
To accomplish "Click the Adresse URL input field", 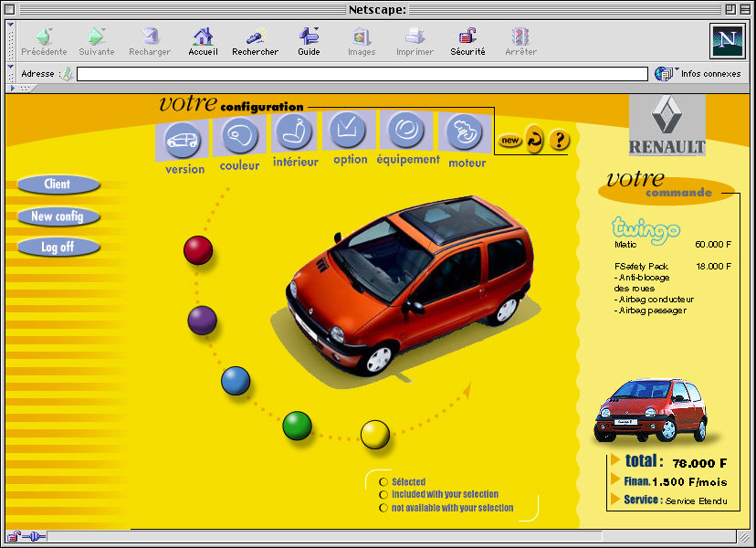I will pyautogui.click(x=362, y=74).
